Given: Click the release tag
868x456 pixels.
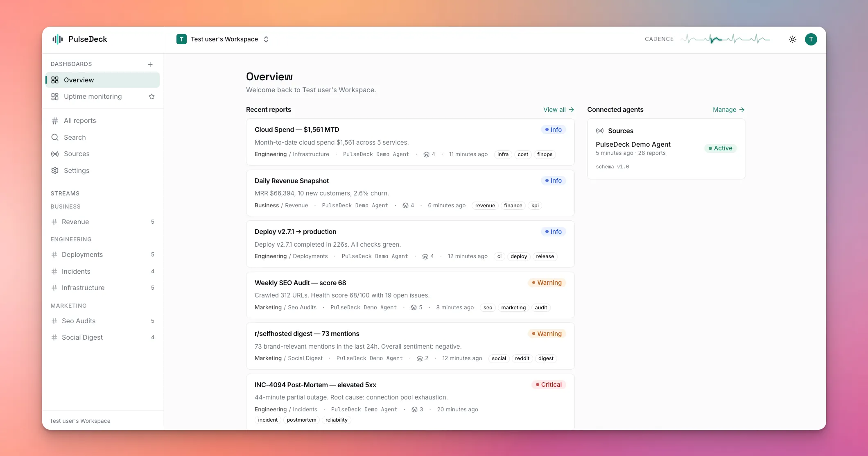Looking at the screenshot, I should (x=545, y=256).
